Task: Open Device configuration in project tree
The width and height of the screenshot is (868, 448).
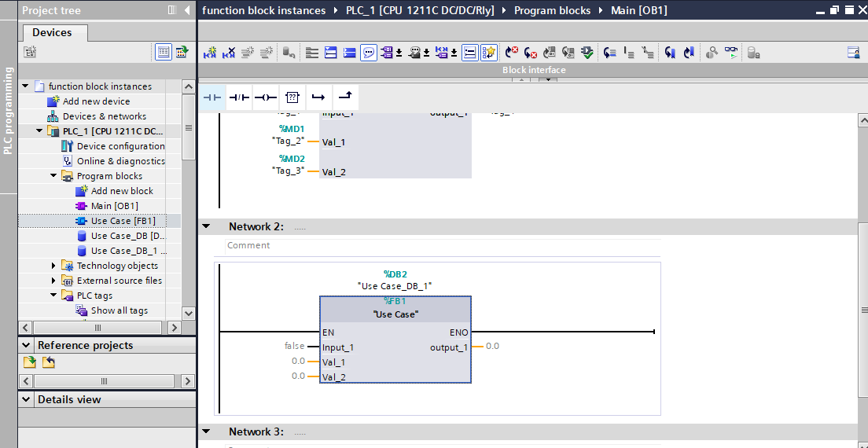Action: point(120,146)
